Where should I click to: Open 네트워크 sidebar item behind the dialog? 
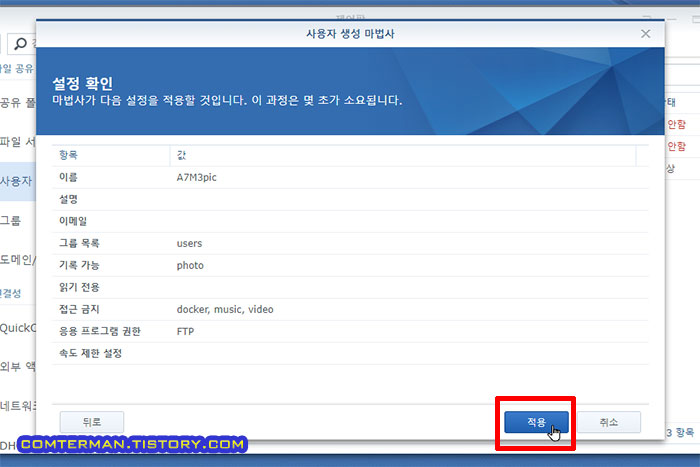18,406
